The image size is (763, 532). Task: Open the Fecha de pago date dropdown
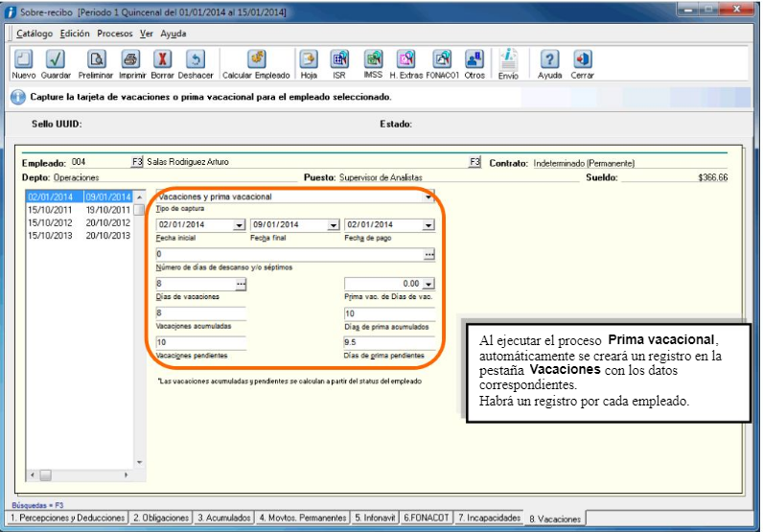(x=428, y=225)
